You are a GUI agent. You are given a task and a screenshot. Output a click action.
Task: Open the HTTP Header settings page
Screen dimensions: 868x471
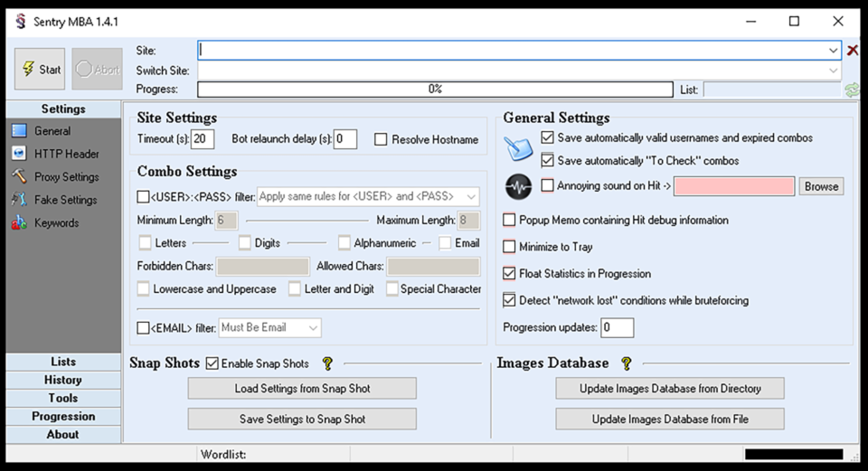[x=66, y=154]
